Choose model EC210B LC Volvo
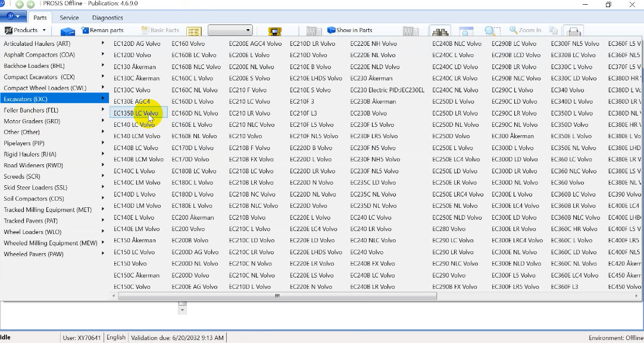The width and height of the screenshot is (644, 343). click(251, 171)
